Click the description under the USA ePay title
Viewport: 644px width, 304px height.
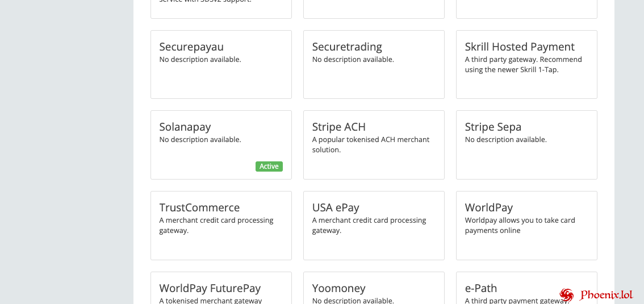(x=369, y=225)
